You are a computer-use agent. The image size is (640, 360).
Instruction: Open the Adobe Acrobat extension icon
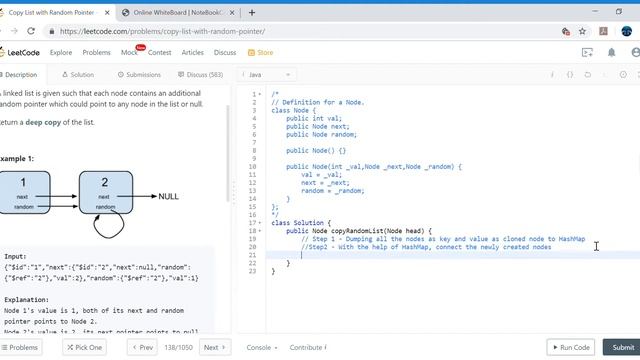(x=603, y=31)
